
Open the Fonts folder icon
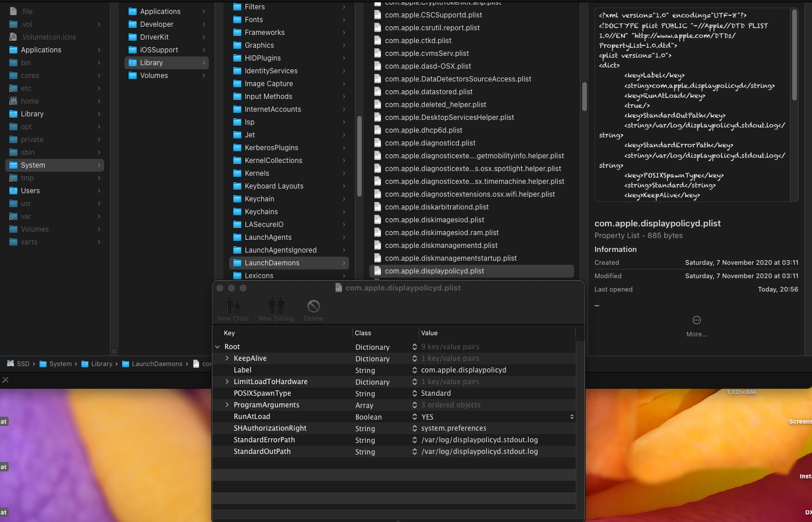tap(237, 20)
